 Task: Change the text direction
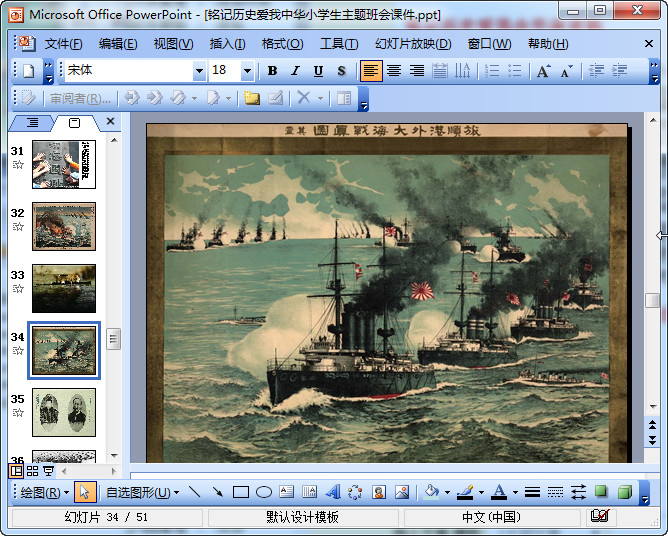(462, 71)
